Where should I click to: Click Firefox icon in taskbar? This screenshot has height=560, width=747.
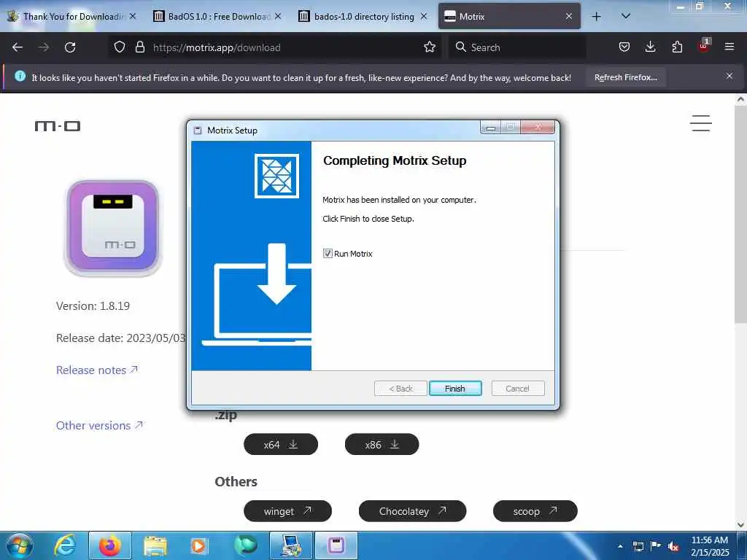point(110,545)
